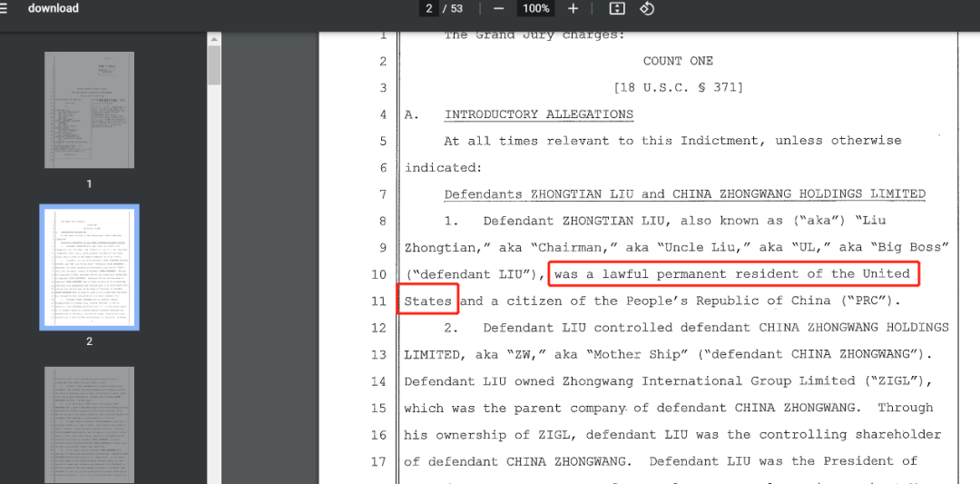Click page label '2' under thumbnail
980x484 pixels.
coord(89,341)
